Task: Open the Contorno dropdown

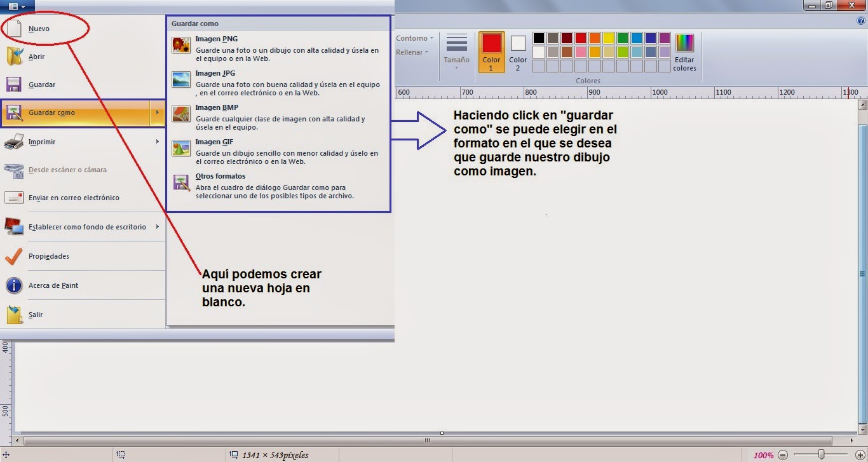Action: [414, 38]
